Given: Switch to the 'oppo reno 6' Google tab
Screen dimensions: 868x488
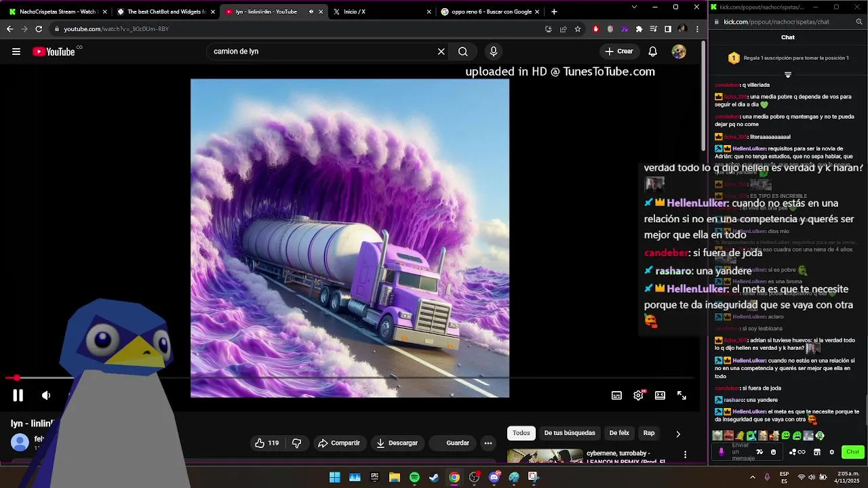Looking at the screenshot, I should (488, 12).
